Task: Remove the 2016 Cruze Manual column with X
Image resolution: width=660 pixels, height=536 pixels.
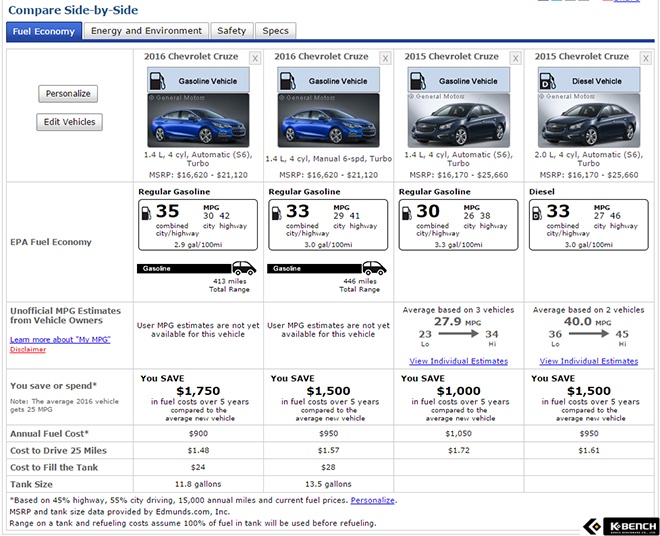Action: (x=385, y=59)
